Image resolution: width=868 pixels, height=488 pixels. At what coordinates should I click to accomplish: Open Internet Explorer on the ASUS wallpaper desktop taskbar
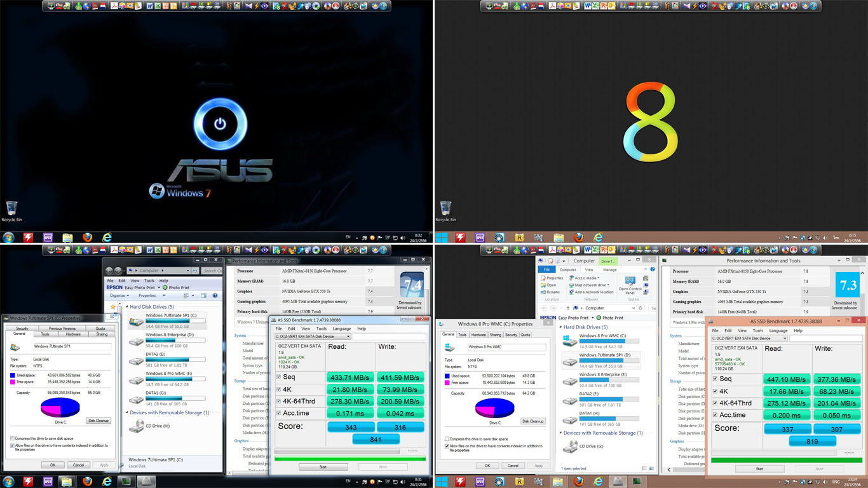pyautogui.click(x=107, y=237)
